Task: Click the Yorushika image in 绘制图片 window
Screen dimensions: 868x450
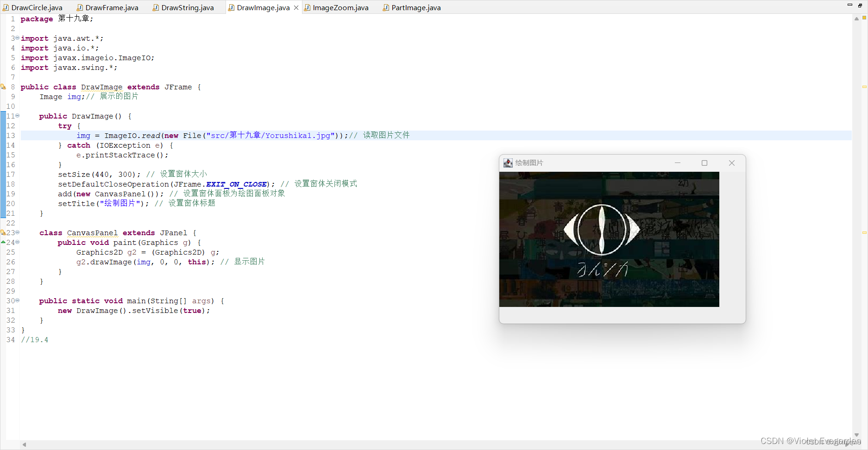Action: tap(609, 239)
